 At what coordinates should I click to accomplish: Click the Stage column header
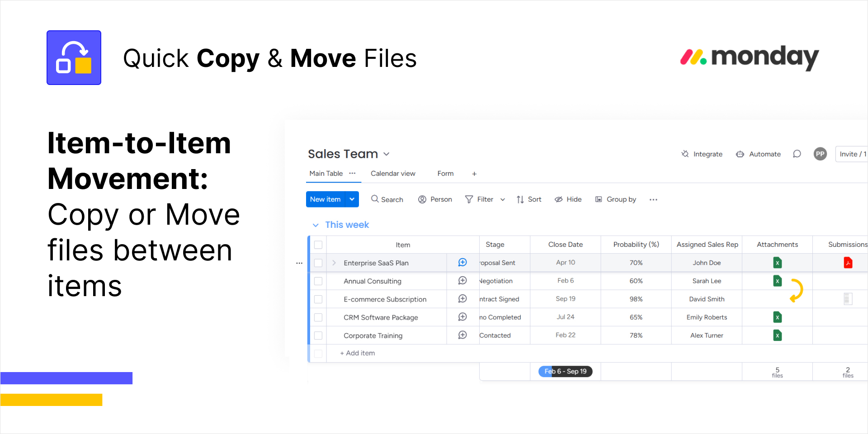click(495, 245)
